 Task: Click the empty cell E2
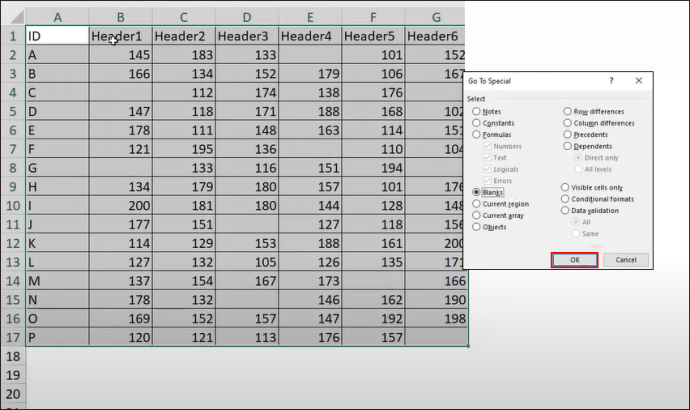(310, 55)
